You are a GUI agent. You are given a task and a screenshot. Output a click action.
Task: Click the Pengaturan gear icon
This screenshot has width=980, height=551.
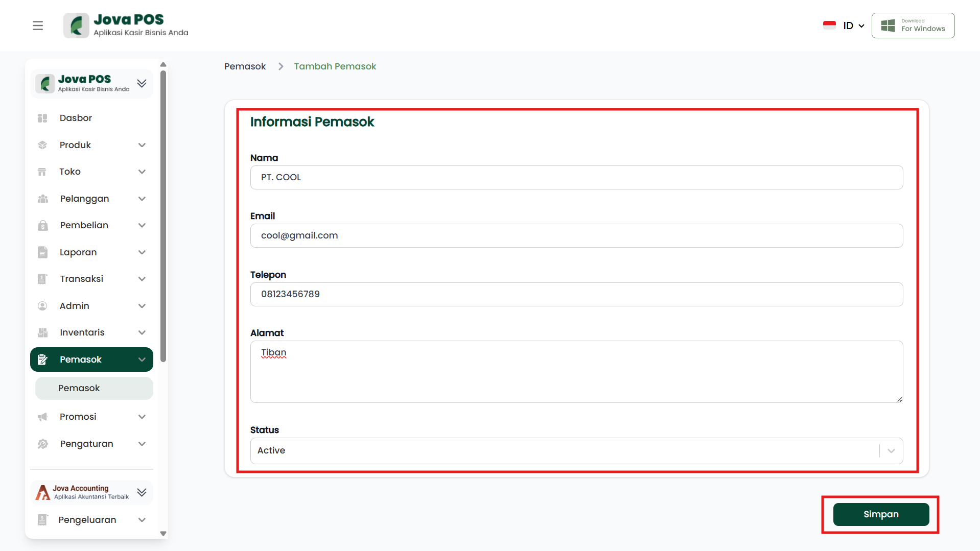point(42,444)
